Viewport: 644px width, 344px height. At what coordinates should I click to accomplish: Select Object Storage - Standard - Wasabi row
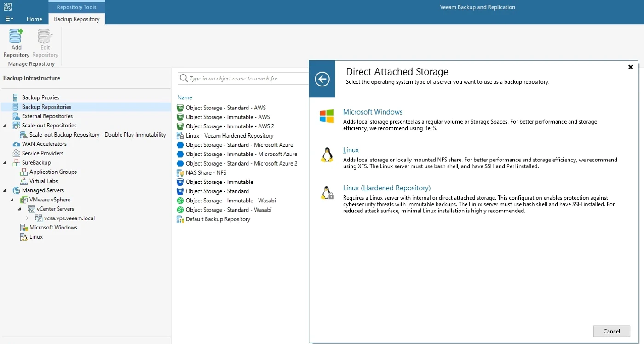click(x=229, y=210)
